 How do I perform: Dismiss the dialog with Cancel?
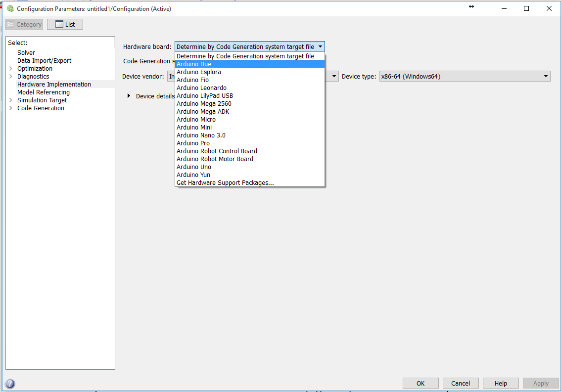(460, 383)
